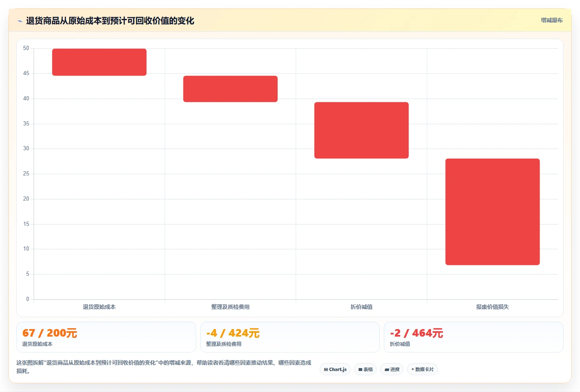Click the y-axis tick label 0
Viewport: 580px width, 392px height.
(28, 299)
